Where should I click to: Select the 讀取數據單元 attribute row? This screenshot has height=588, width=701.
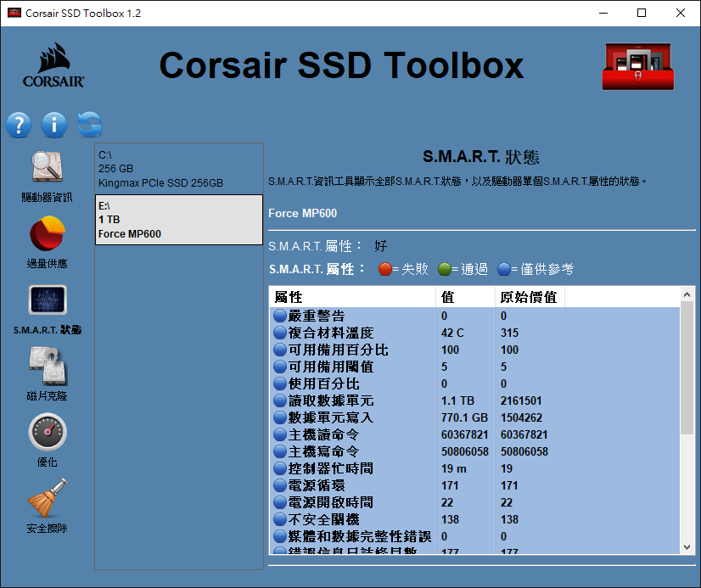pos(474,400)
